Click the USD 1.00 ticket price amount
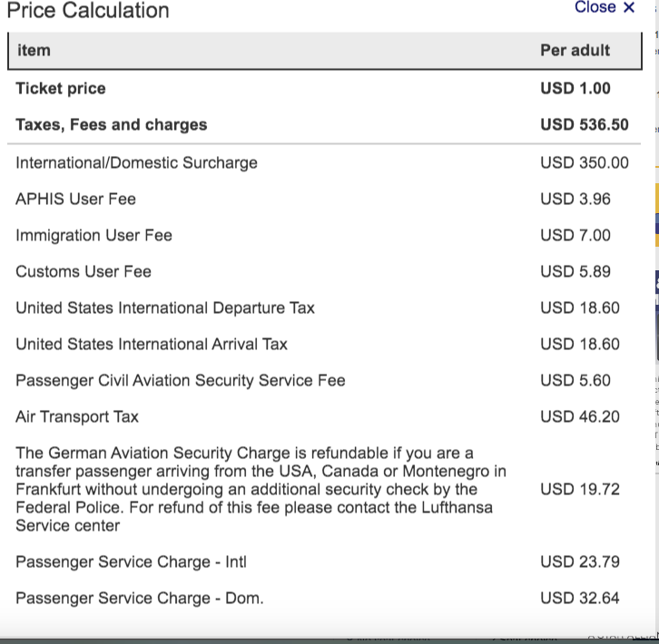Image resolution: width=659 pixels, height=644 pixels. (x=575, y=89)
